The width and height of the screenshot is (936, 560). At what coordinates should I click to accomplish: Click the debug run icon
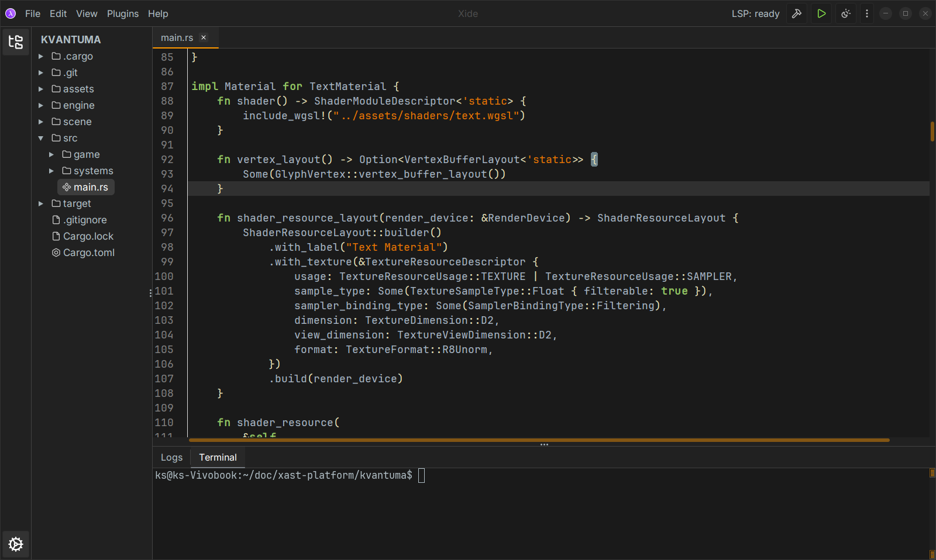845,13
